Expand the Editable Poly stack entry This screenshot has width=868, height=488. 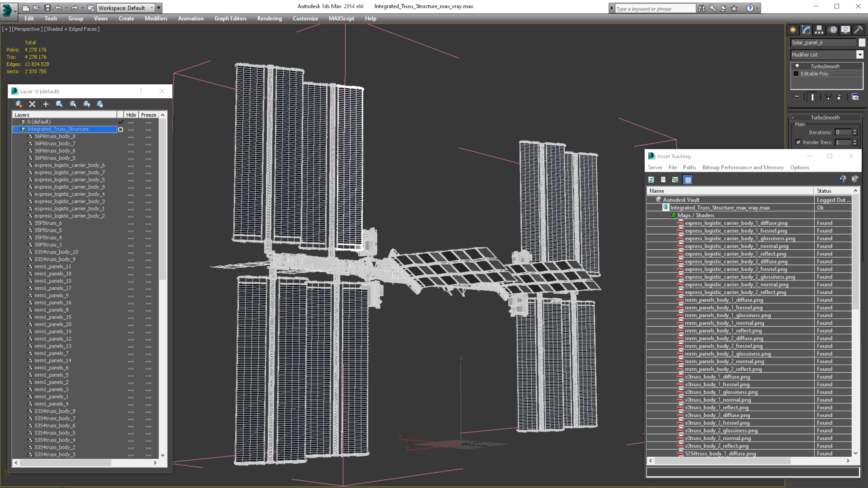coord(796,74)
